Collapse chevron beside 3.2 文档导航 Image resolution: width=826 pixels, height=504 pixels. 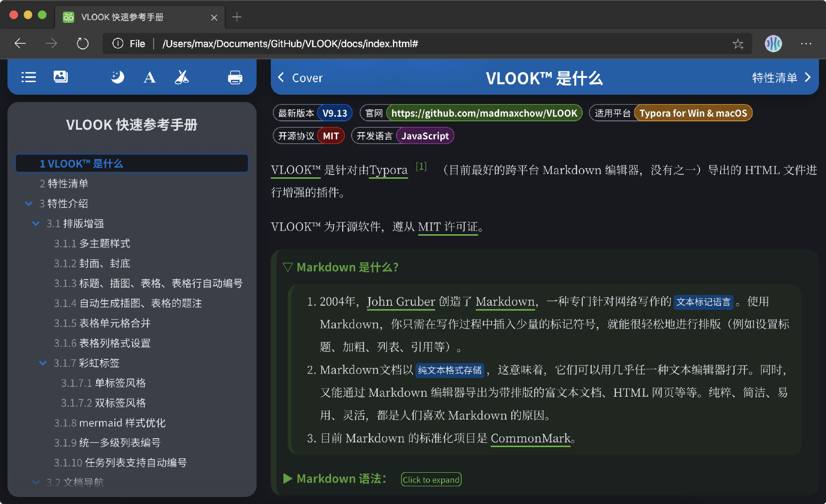point(36,483)
